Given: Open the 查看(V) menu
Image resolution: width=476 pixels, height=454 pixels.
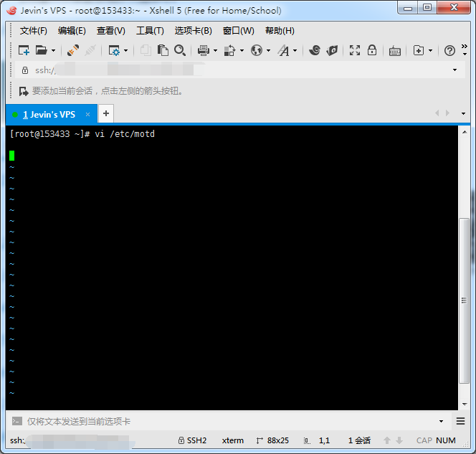Looking at the screenshot, I should pyautogui.click(x=111, y=31).
